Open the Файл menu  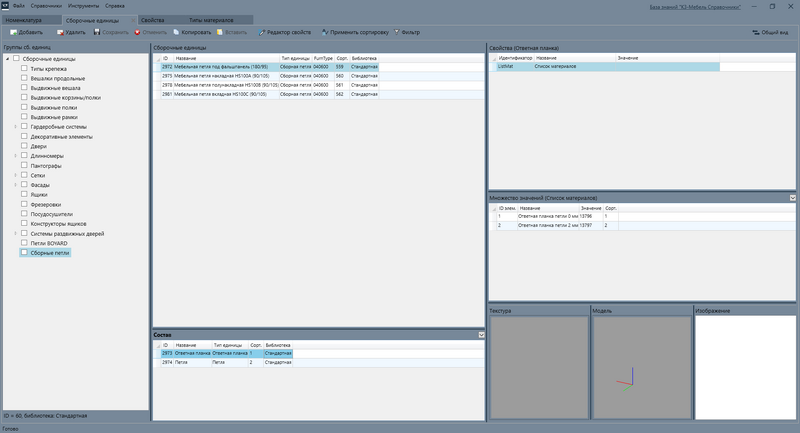pos(18,6)
